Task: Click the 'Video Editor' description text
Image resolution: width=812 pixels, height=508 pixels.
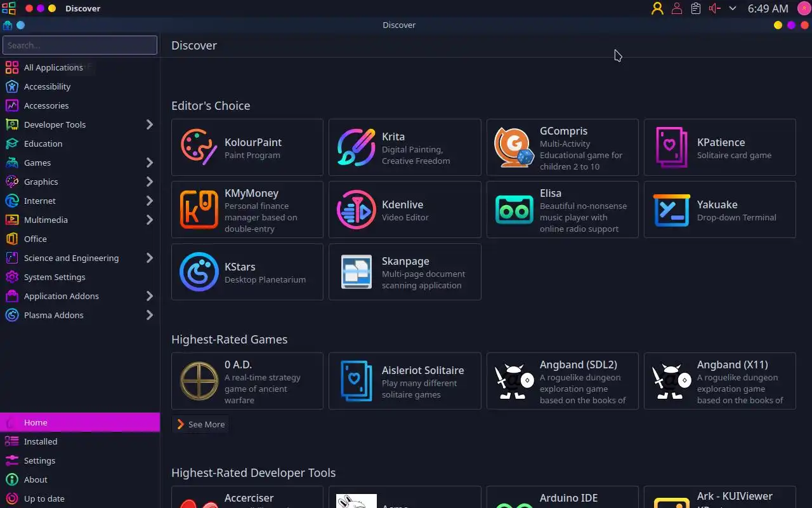Action: [405, 217]
